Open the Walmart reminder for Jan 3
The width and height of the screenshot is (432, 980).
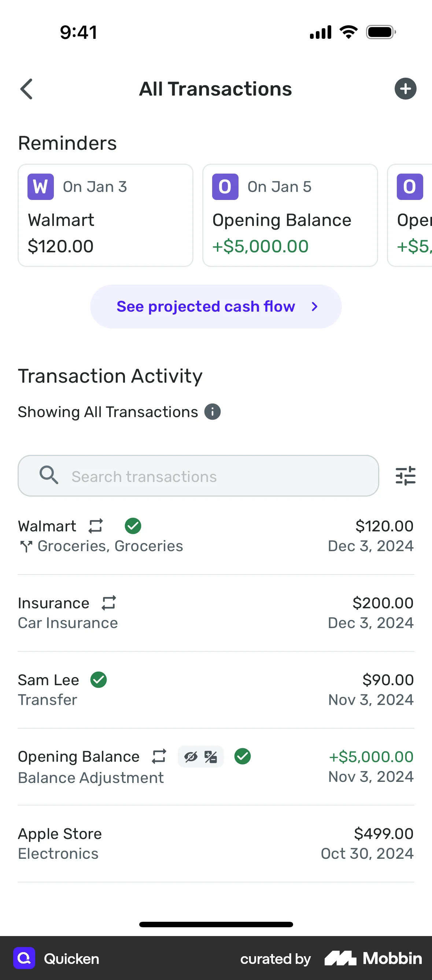click(x=106, y=215)
